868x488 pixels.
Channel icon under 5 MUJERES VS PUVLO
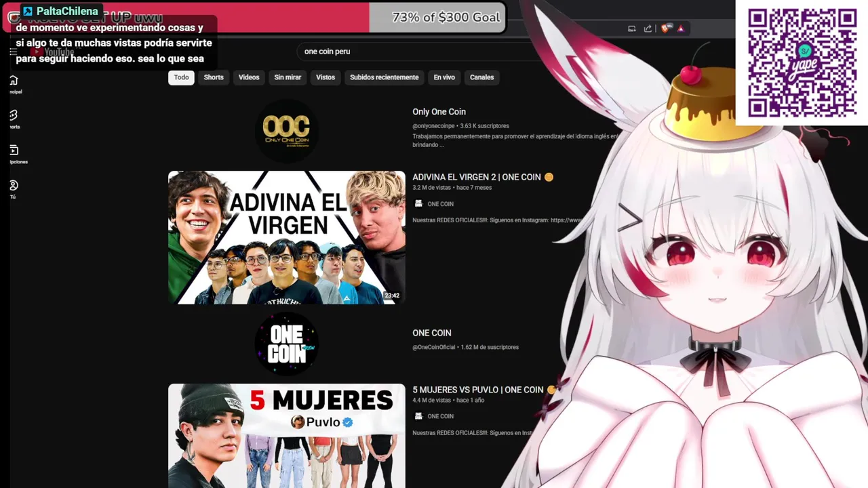click(418, 416)
